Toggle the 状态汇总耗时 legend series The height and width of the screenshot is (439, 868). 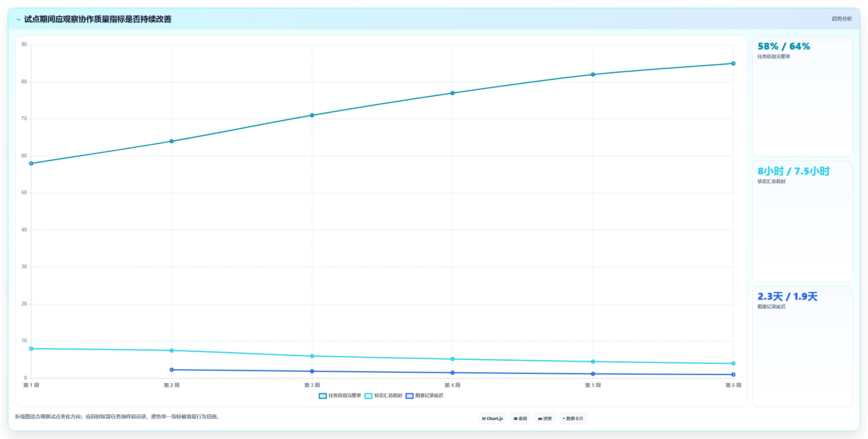tap(383, 396)
